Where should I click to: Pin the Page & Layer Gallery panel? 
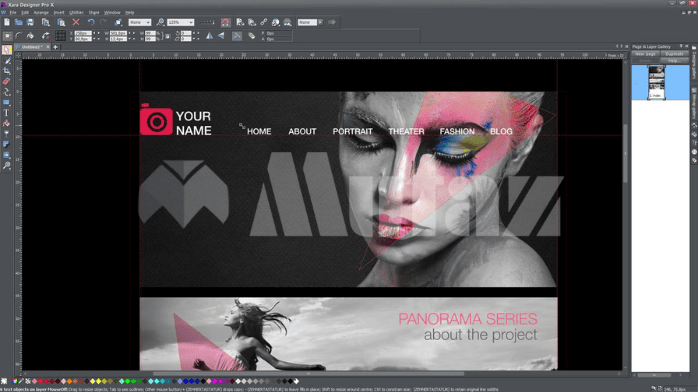(x=681, y=46)
